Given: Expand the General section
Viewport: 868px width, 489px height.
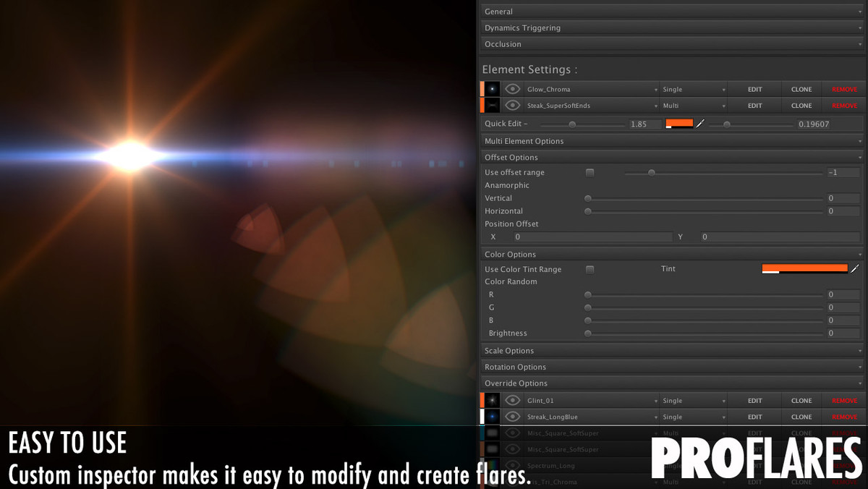Looking at the screenshot, I should point(672,12).
